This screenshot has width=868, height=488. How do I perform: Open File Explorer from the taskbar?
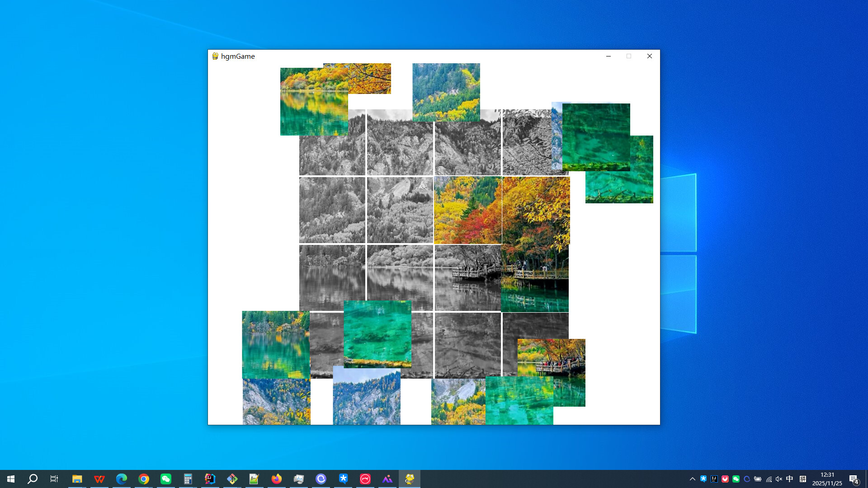pyautogui.click(x=77, y=479)
